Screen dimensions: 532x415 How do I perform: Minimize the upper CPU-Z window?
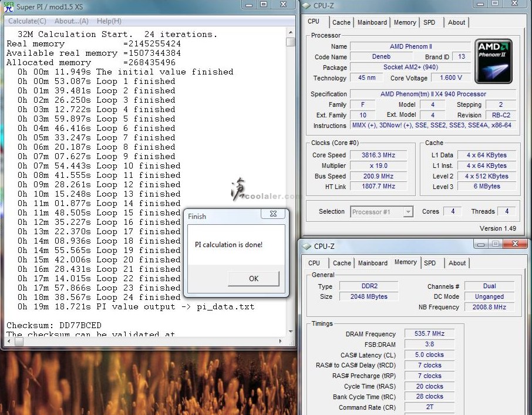[480, 4]
